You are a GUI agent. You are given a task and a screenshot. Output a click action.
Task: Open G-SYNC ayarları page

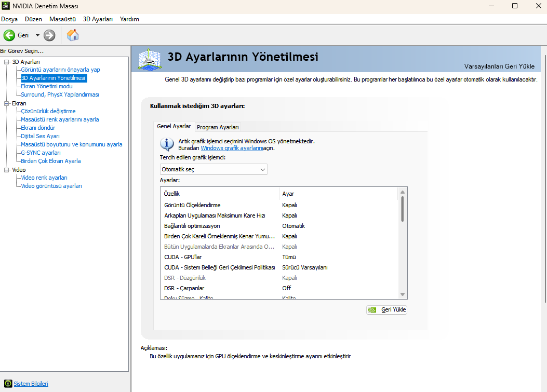(41, 153)
